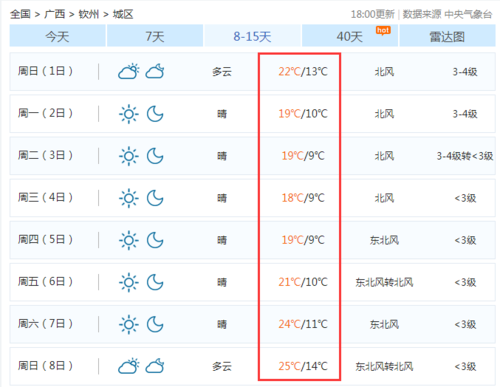The image size is (500, 387).
Task: Click temperature 18℃/9℃
Action: click(303, 198)
